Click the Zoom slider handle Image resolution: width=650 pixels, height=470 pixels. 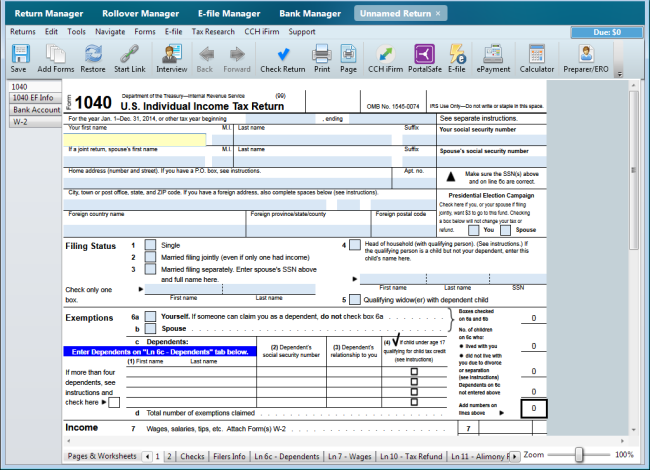click(579, 455)
